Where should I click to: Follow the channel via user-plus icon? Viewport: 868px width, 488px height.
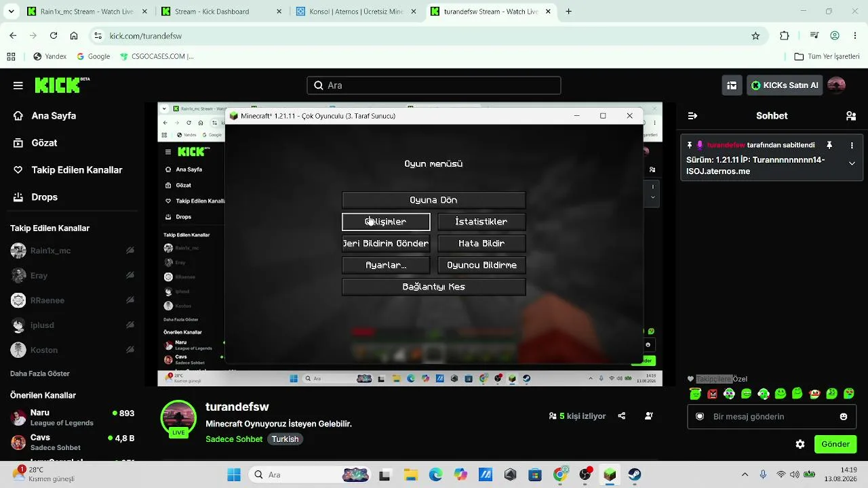pos(649,416)
